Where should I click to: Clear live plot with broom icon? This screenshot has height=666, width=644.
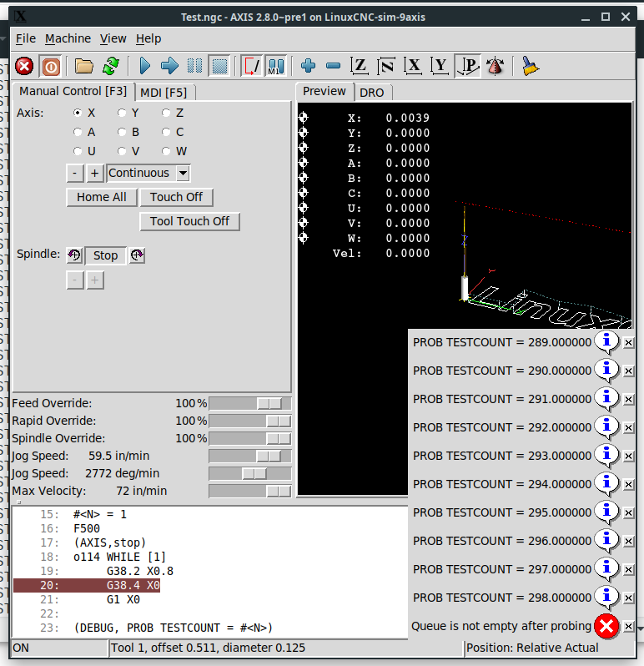point(530,66)
